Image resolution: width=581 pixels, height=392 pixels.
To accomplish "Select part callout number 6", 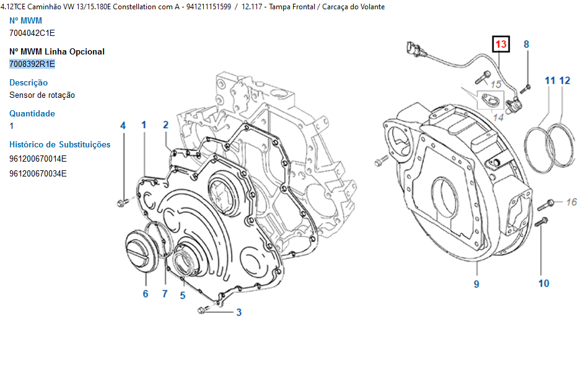I will click(x=146, y=294).
